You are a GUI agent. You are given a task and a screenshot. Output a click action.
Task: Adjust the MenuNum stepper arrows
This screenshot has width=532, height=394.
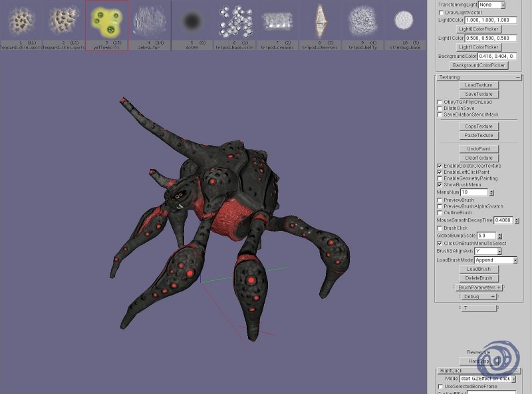pyautogui.click(x=491, y=192)
